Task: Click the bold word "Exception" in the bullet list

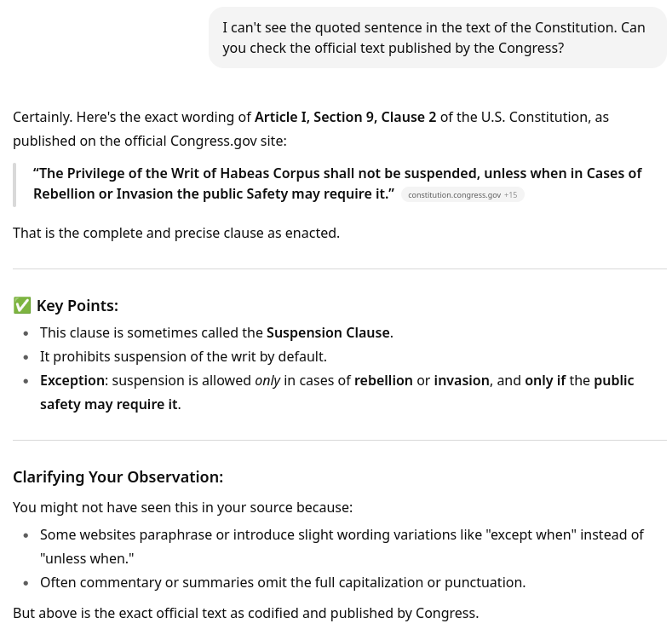Action: [72, 380]
